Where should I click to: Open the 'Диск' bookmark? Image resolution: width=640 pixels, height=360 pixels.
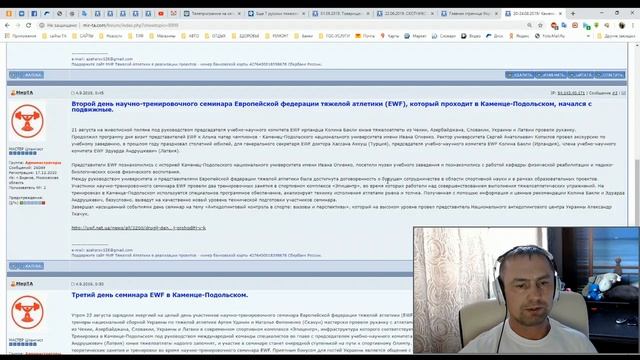point(495,36)
